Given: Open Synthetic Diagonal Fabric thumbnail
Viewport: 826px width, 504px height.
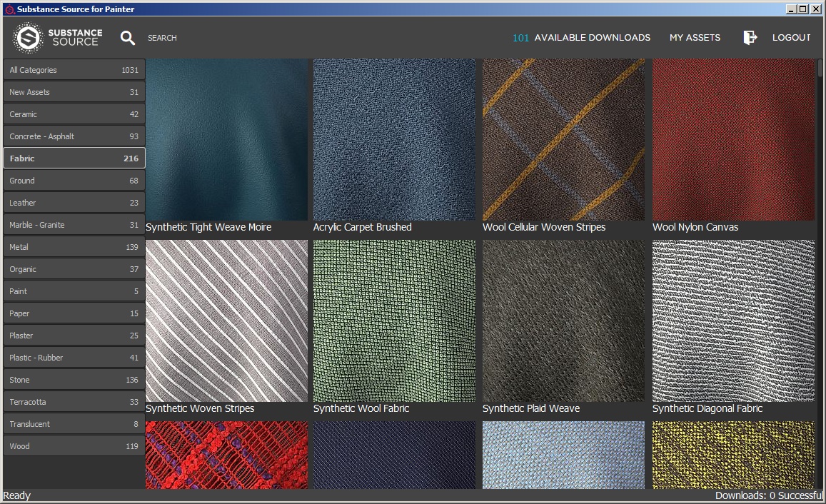Looking at the screenshot, I should (733, 321).
